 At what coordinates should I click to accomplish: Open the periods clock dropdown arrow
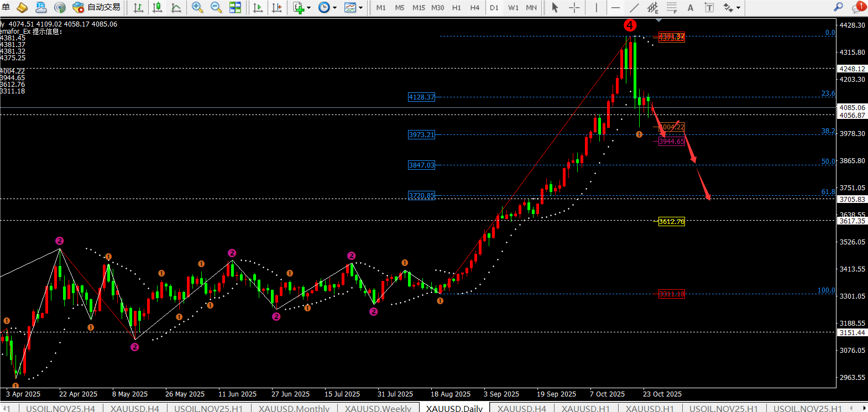pyautogui.click(x=334, y=8)
